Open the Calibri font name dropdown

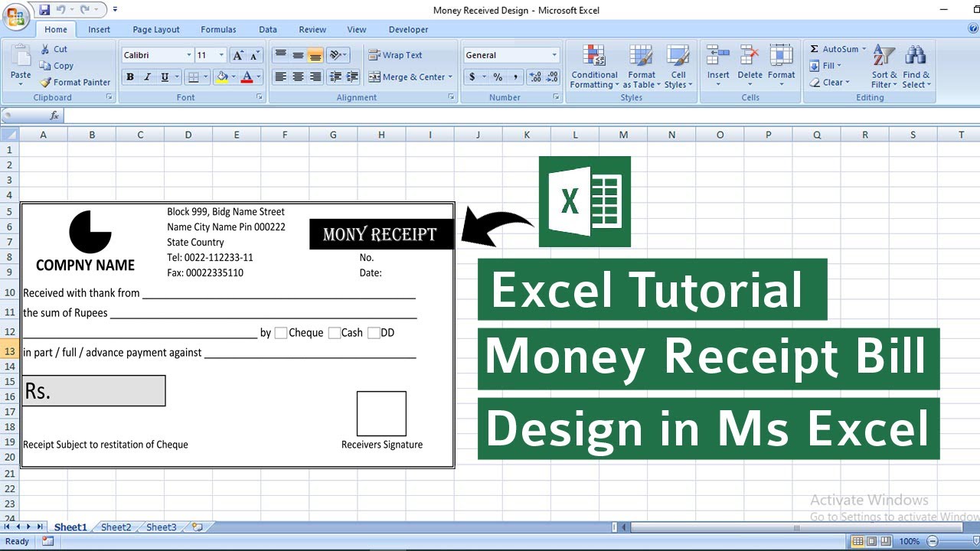pos(189,55)
